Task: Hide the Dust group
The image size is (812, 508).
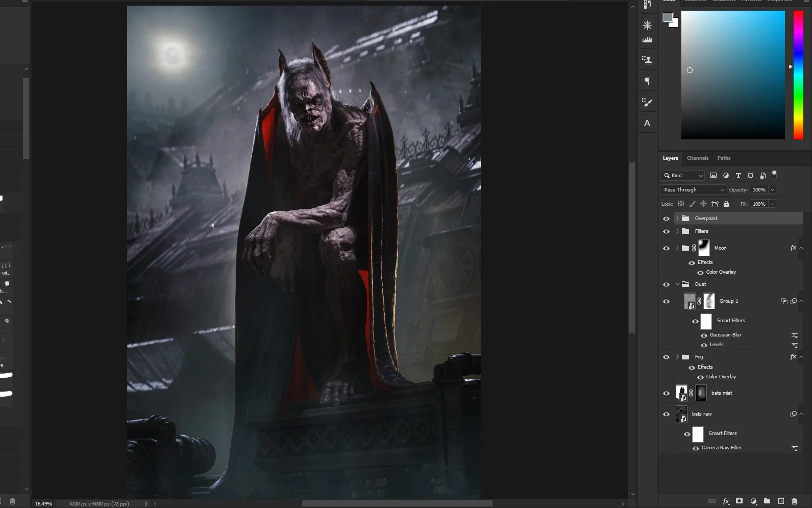Action: point(666,284)
